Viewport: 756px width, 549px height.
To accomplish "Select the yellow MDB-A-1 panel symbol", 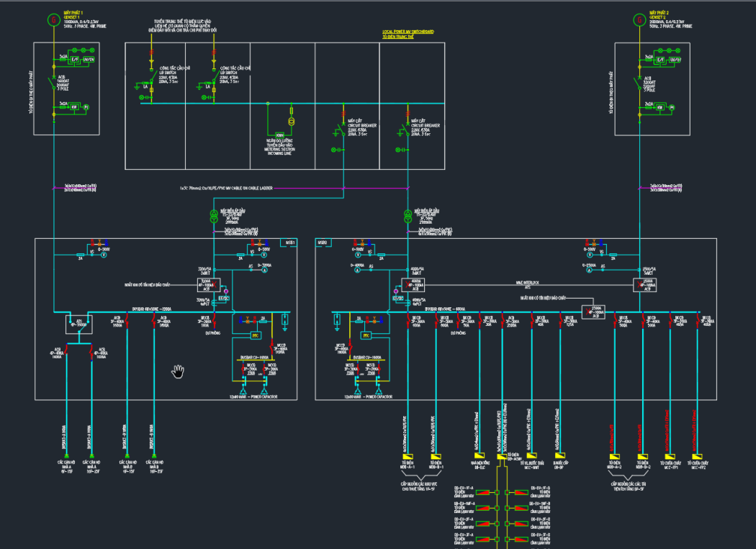I will pyautogui.click(x=403, y=456).
